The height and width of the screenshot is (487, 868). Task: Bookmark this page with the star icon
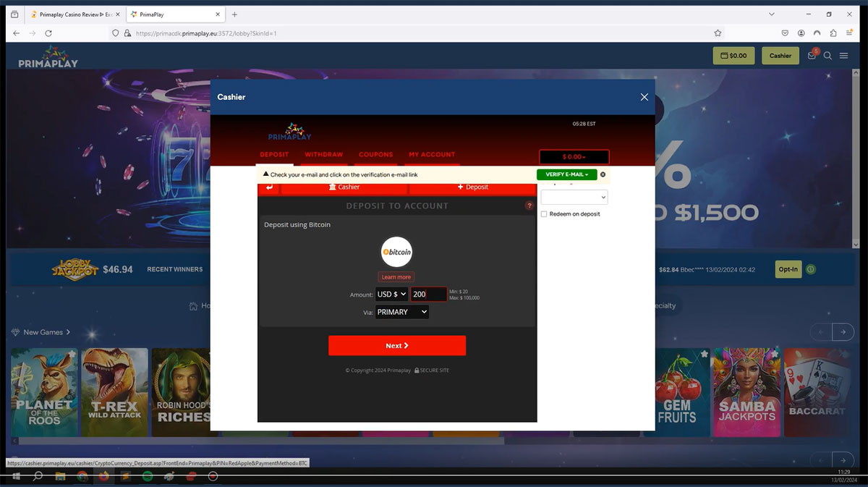(718, 33)
